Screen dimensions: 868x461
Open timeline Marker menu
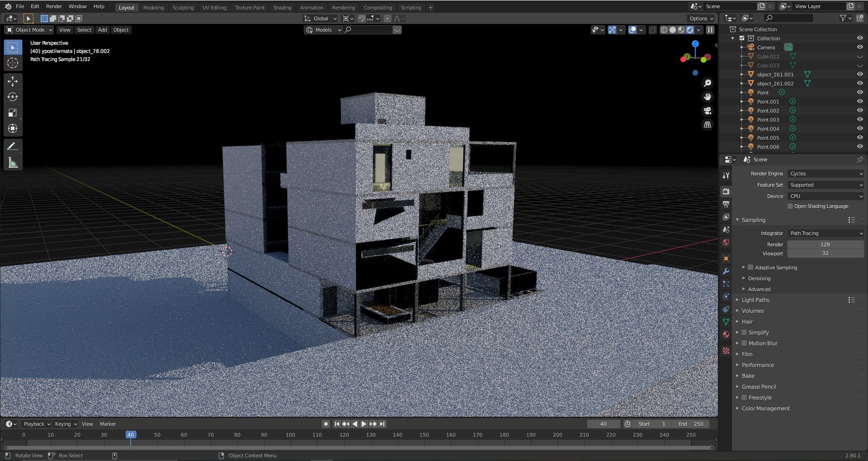click(108, 424)
